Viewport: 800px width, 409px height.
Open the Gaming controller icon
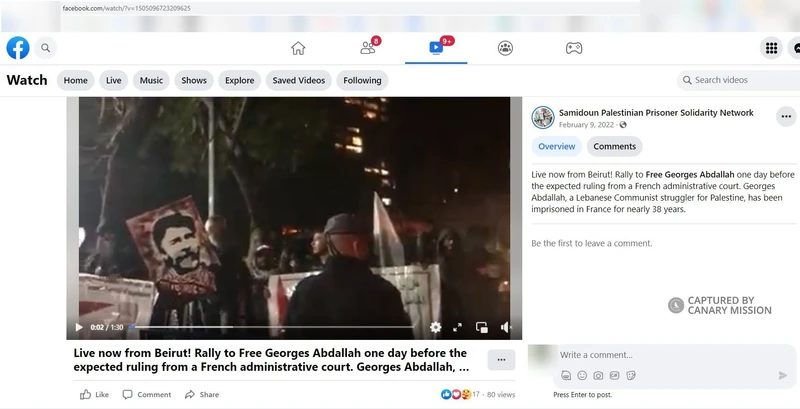pyautogui.click(x=574, y=48)
